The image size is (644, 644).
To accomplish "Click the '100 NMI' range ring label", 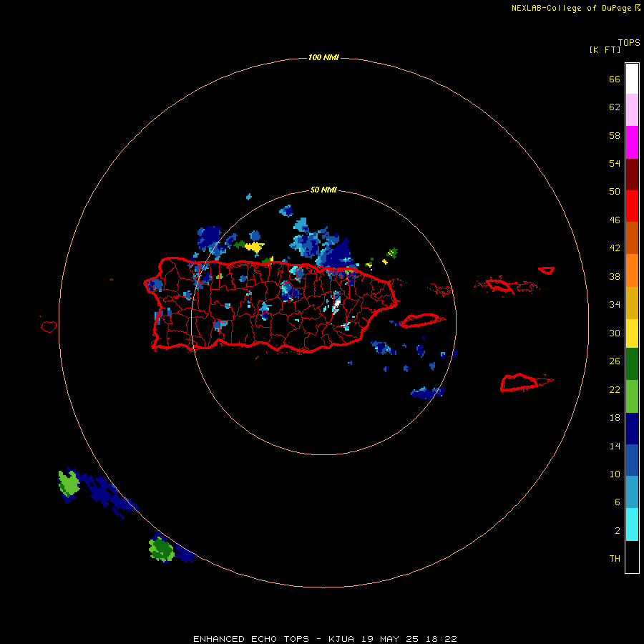I will coord(323,57).
